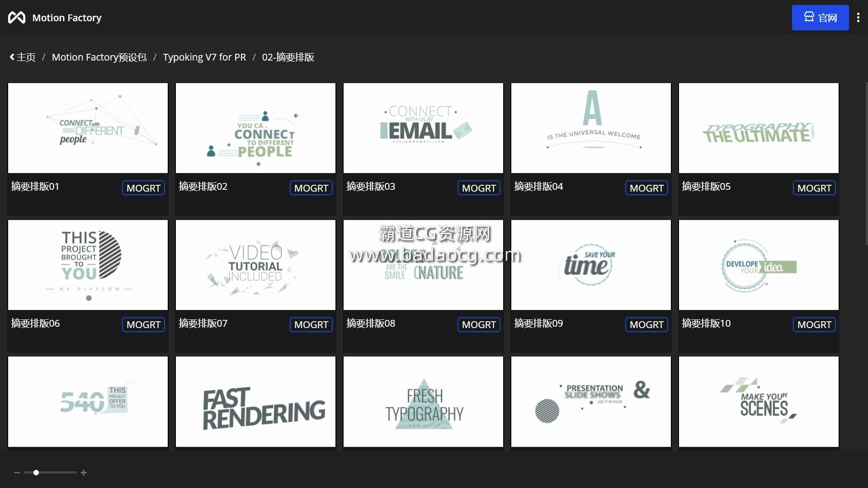Image resolution: width=868 pixels, height=488 pixels.
Task: Select the 摘要排版05 Ultimate Typography thumbnail
Action: point(759,128)
